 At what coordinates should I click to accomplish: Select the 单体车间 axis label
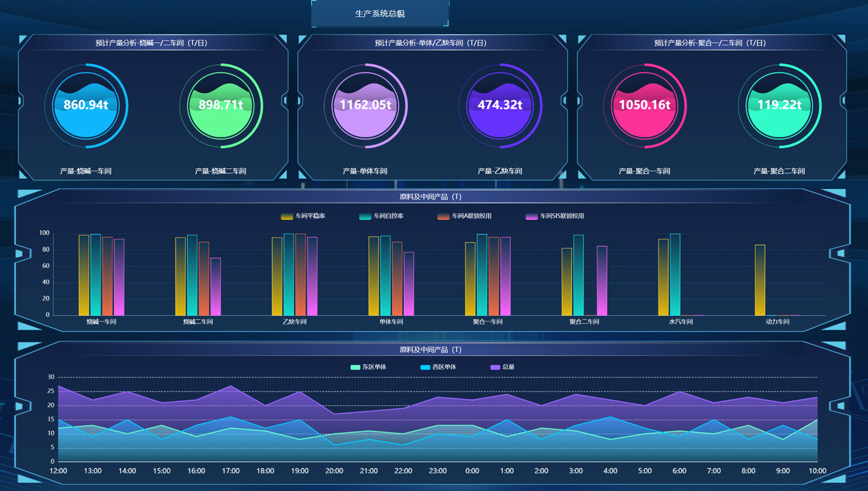(391, 322)
